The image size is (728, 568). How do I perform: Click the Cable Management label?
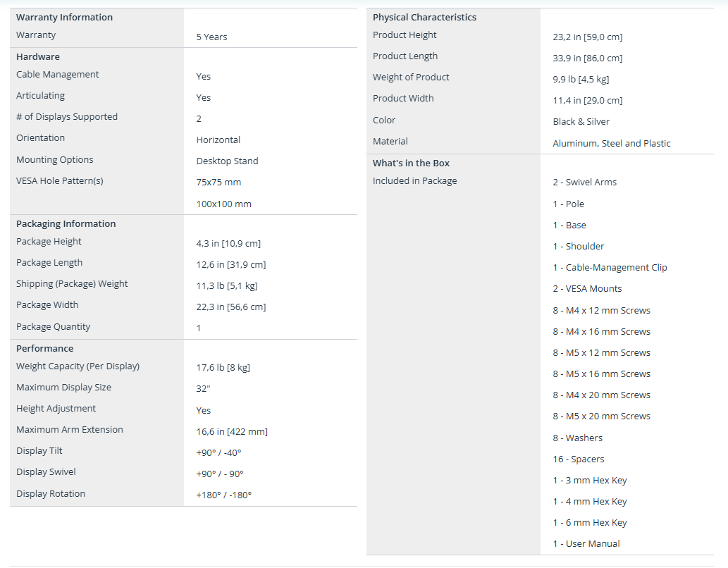pos(57,74)
